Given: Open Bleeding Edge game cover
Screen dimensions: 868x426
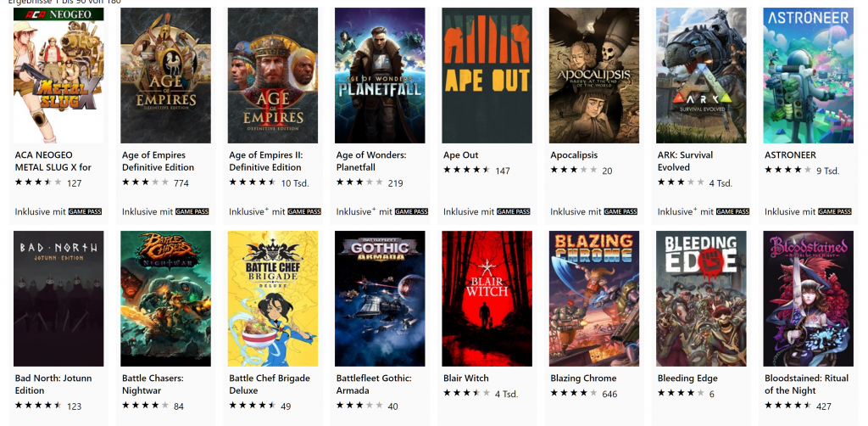Looking at the screenshot, I should pyautogui.click(x=701, y=299).
